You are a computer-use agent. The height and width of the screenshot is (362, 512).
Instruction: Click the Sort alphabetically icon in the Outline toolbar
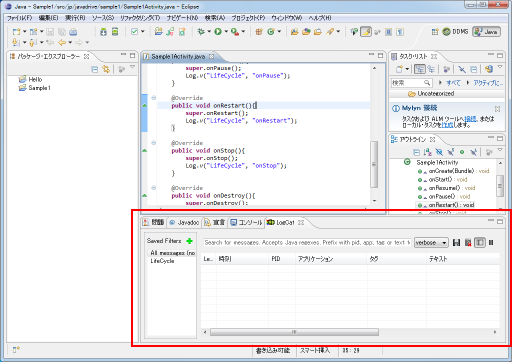[428, 152]
